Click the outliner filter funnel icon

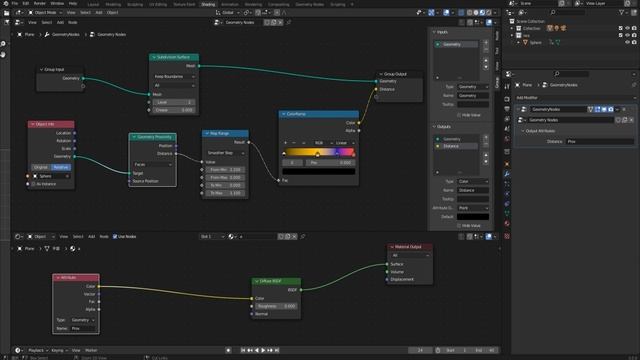(622, 13)
